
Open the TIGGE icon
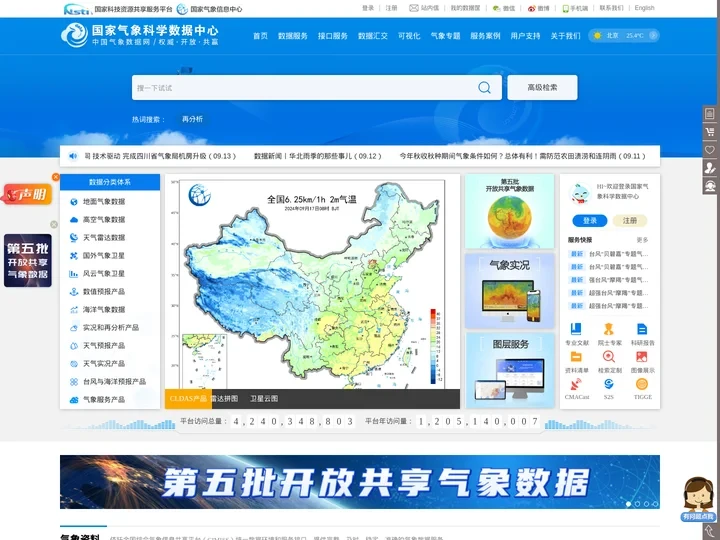coord(642,383)
